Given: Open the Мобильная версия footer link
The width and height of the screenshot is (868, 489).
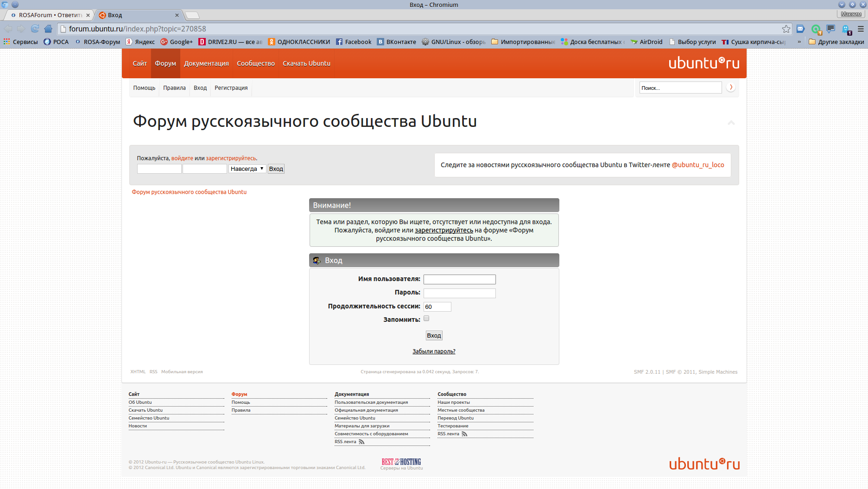Looking at the screenshot, I should pyautogui.click(x=182, y=372).
